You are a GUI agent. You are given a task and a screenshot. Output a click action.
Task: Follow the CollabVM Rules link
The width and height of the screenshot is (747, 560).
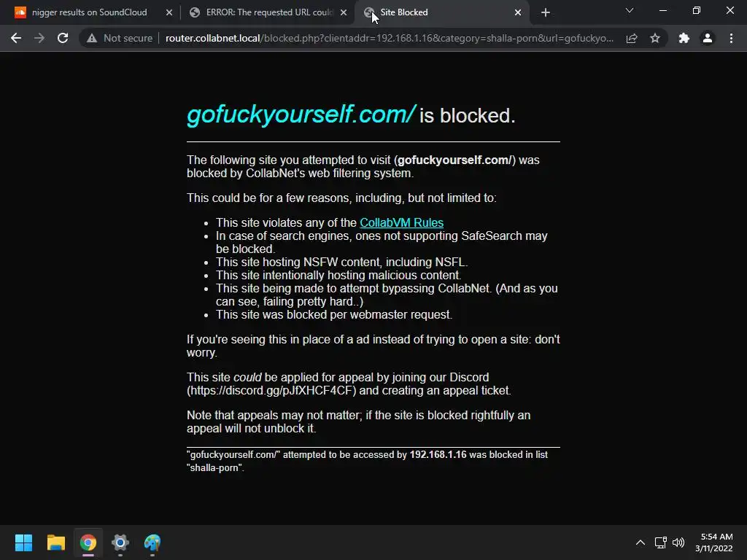pos(401,223)
